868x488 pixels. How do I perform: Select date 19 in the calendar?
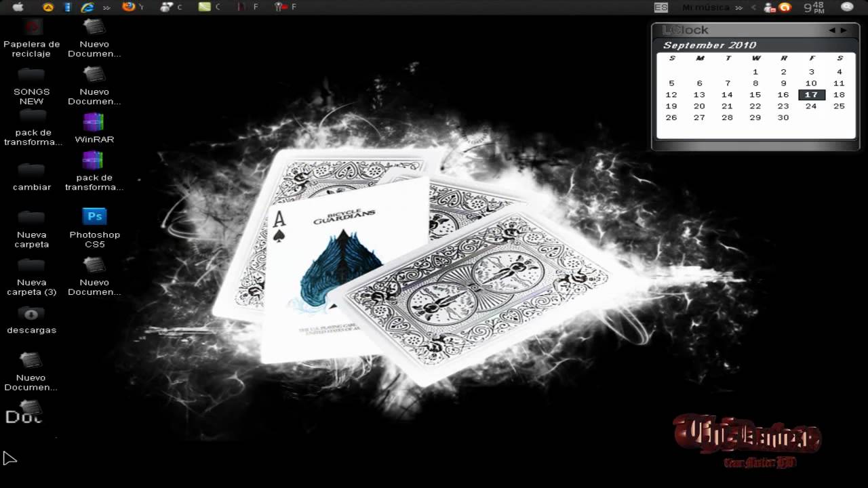pyautogui.click(x=671, y=106)
